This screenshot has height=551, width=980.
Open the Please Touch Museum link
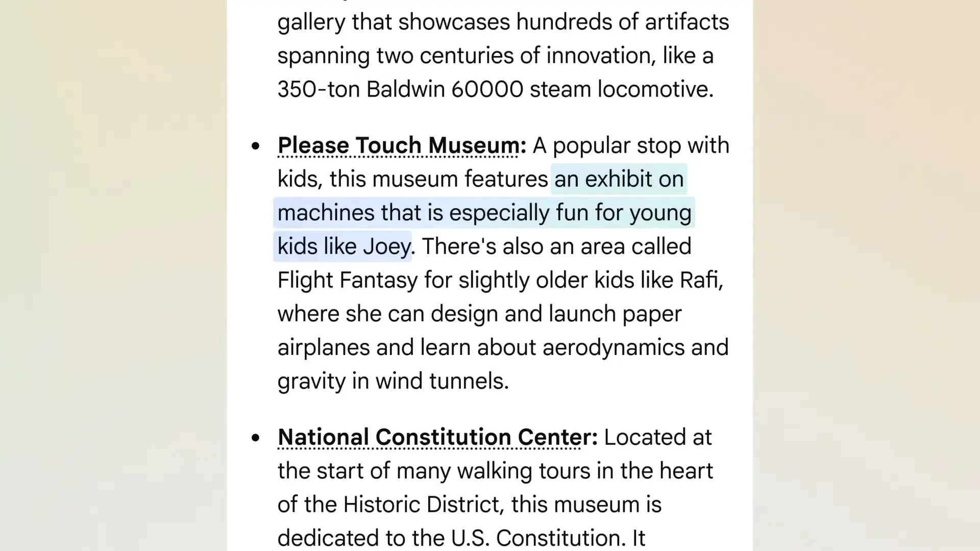click(x=399, y=145)
